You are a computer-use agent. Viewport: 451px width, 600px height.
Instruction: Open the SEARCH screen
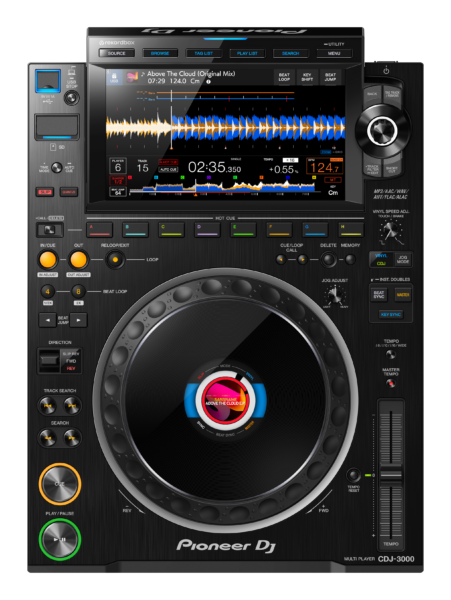tap(291, 53)
